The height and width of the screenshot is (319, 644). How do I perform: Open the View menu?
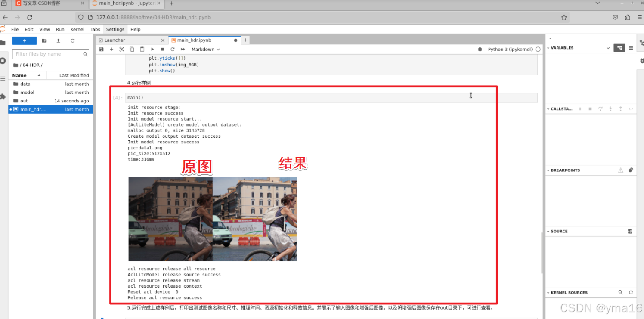45,29
